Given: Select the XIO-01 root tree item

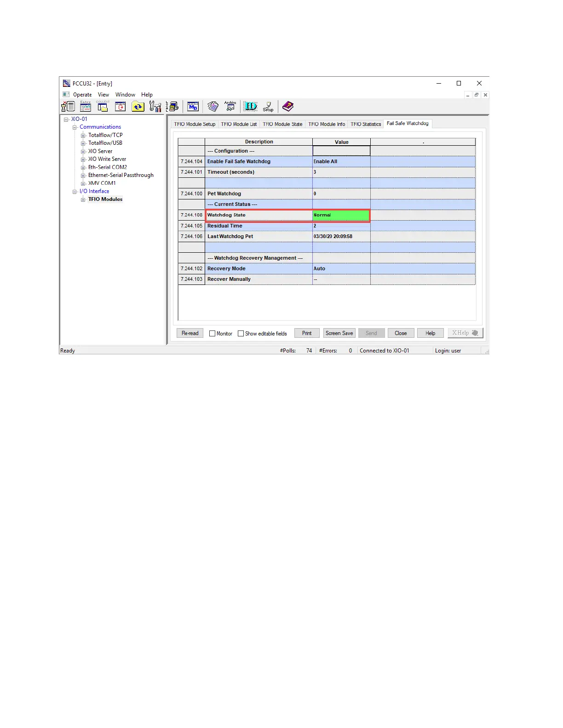Looking at the screenshot, I should point(79,119).
